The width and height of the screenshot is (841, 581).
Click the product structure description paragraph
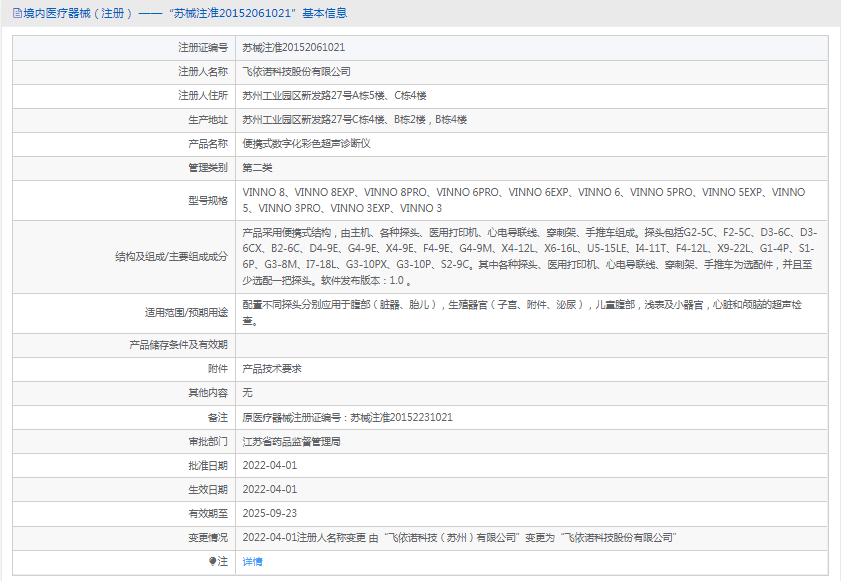529,256
